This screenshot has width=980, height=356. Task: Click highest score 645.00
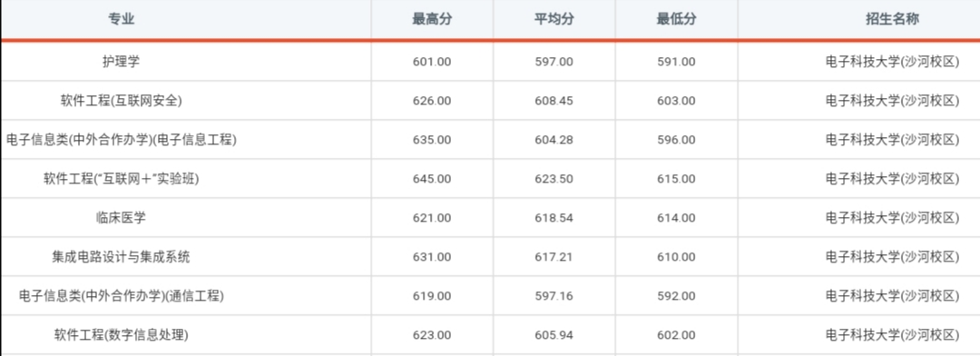[x=431, y=179]
